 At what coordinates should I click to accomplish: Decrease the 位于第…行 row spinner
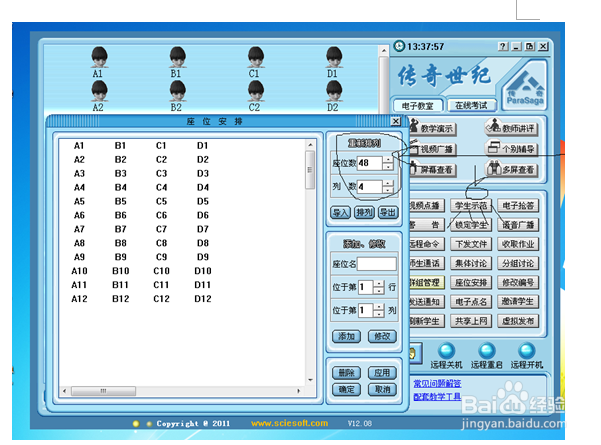[379, 291]
